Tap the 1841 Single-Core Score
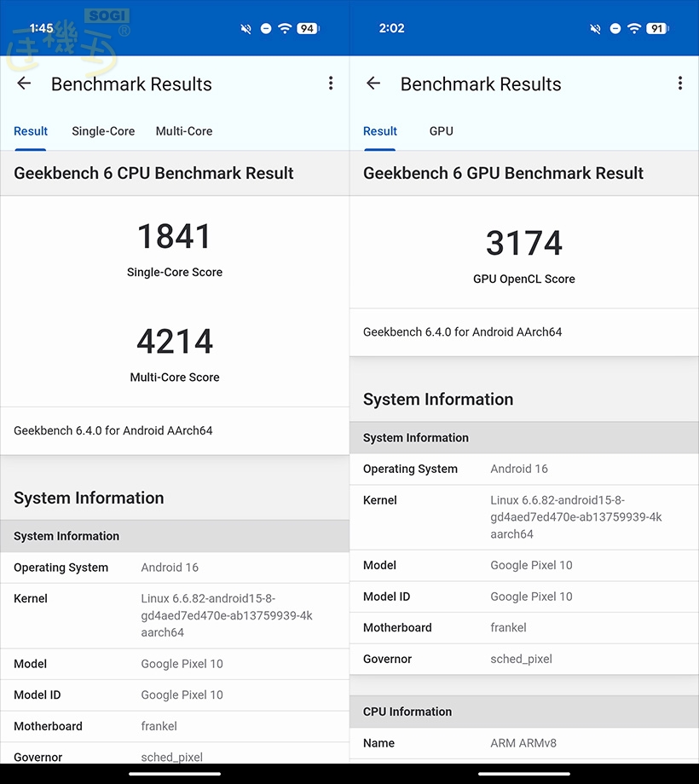699x784 pixels. (x=175, y=237)
